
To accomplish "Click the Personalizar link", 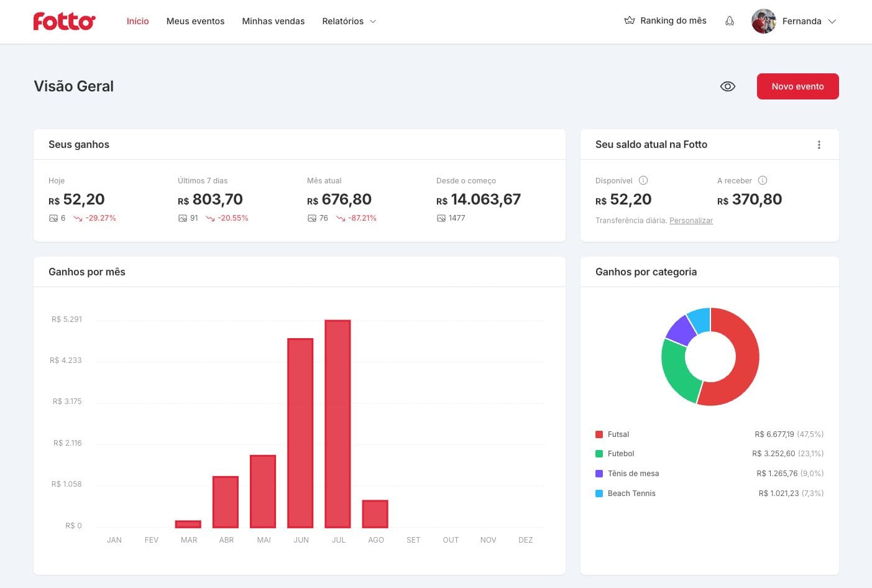I will pos(691,221).
